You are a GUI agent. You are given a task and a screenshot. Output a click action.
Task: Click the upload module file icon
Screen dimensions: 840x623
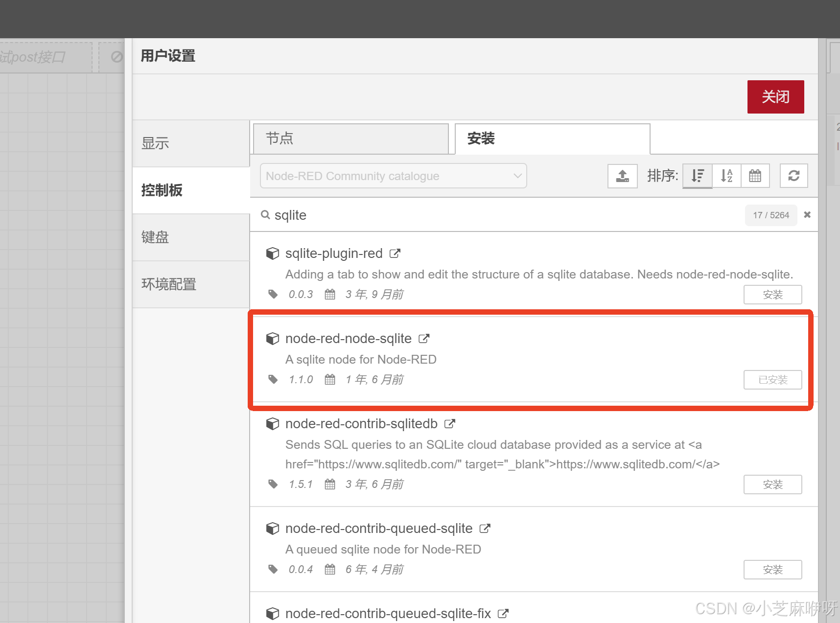(622, 176)
